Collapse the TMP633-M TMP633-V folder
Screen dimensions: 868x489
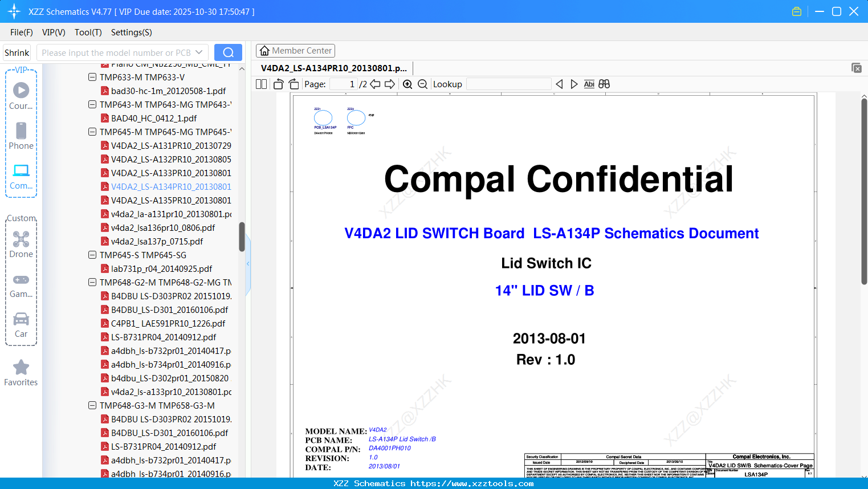pyautogui.click(x=92, y=77)
